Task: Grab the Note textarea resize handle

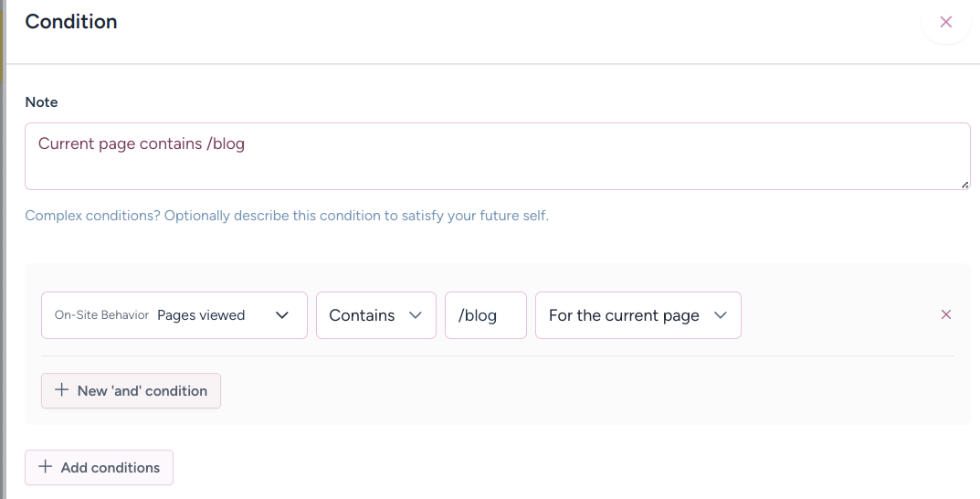Action: [x=964, y=184]
